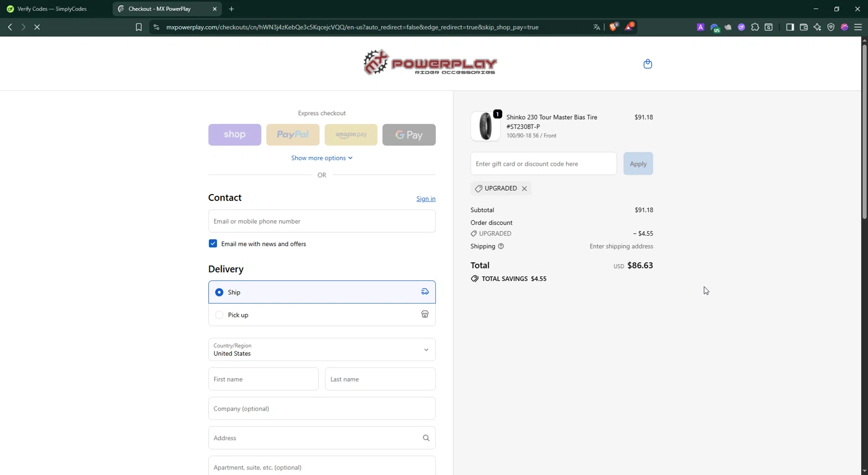Open a new browser tab
Image resolution: width=868 pixels, height=475 pixels.
tap(231, 9)
